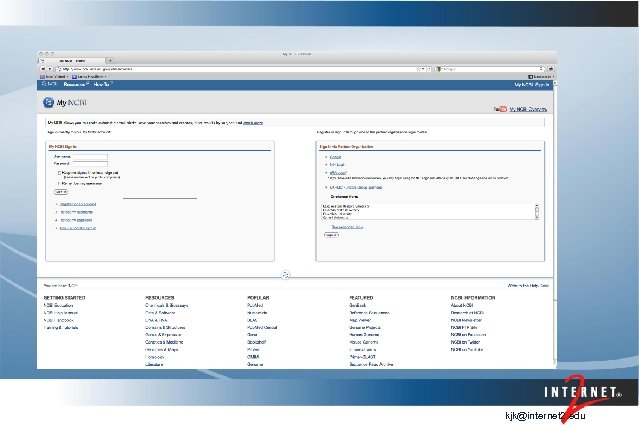
Task: Click the YouTube icon near My NCBI Overview
Action: [500, 109]
